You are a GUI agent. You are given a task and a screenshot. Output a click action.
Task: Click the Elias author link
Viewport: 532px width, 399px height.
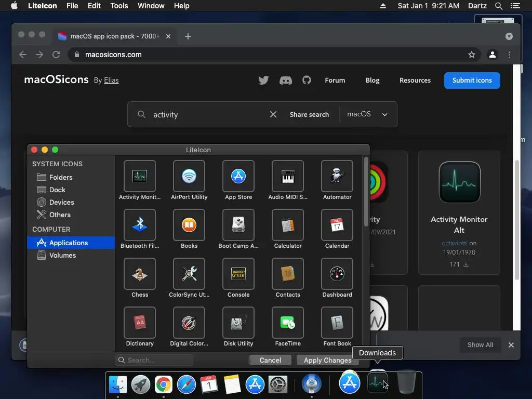(111, 81)
